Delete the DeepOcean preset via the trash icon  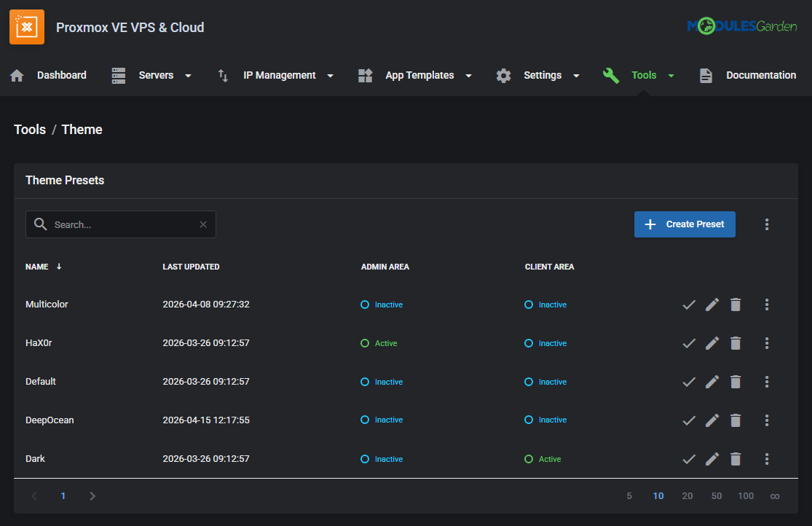(736, 420)
